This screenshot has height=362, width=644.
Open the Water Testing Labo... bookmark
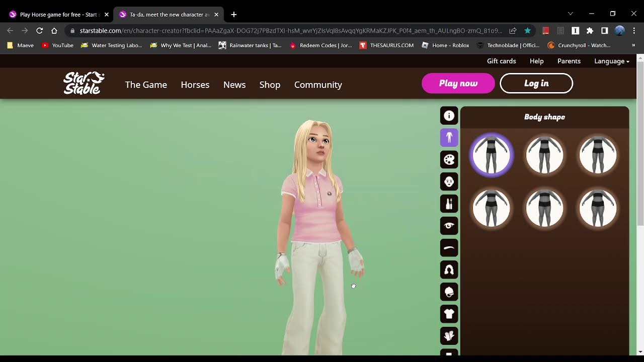111,45
